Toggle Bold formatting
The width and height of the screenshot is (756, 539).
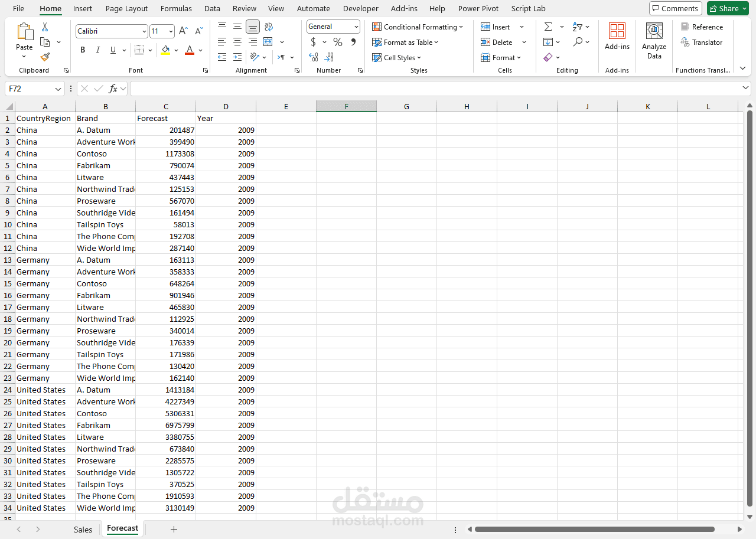pyautogui.click(x=83, y=50)
